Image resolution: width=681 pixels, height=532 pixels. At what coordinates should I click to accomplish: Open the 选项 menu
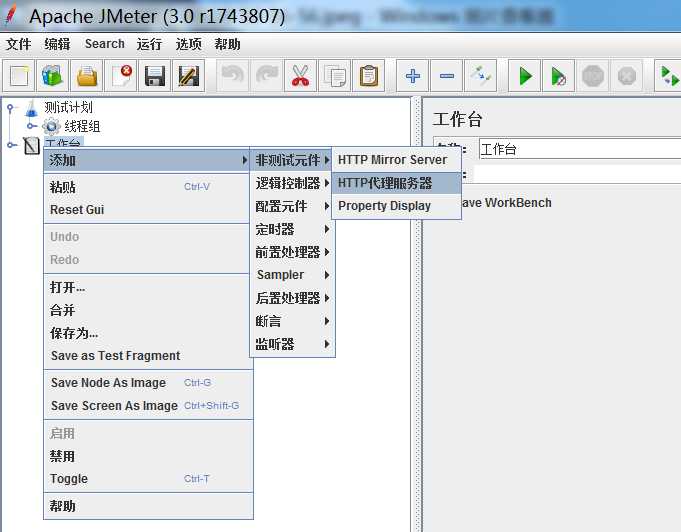pyautogui.click(x=188, y=44)
